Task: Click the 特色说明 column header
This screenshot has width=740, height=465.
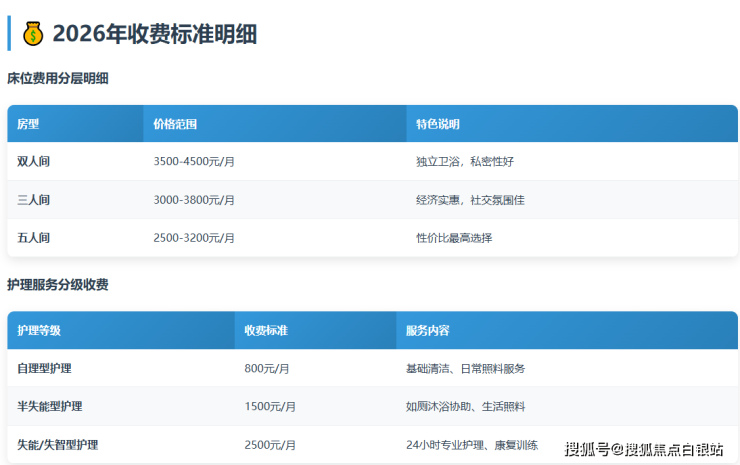Action: point(438,124)
